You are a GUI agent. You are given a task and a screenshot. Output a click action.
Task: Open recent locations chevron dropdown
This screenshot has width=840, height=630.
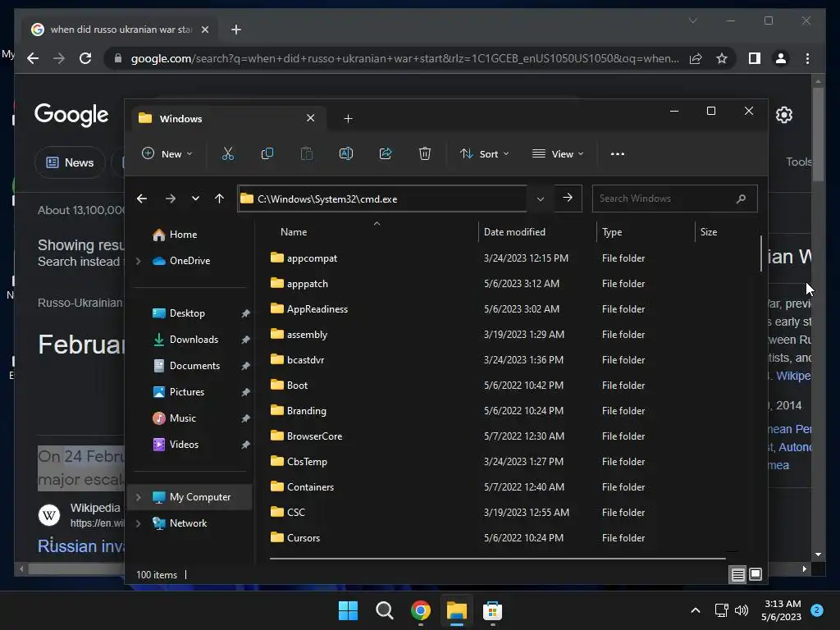195,199
